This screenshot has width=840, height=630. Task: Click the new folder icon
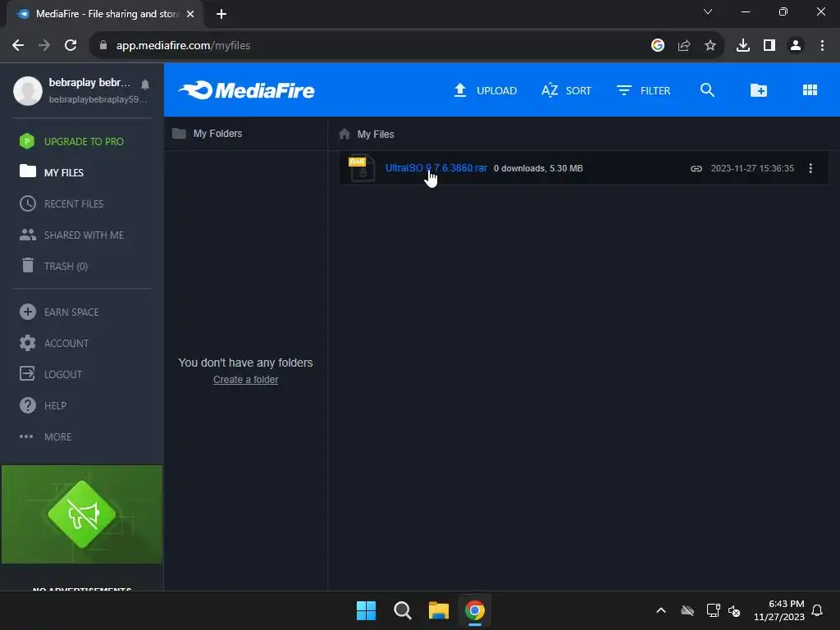click(758, 90)
